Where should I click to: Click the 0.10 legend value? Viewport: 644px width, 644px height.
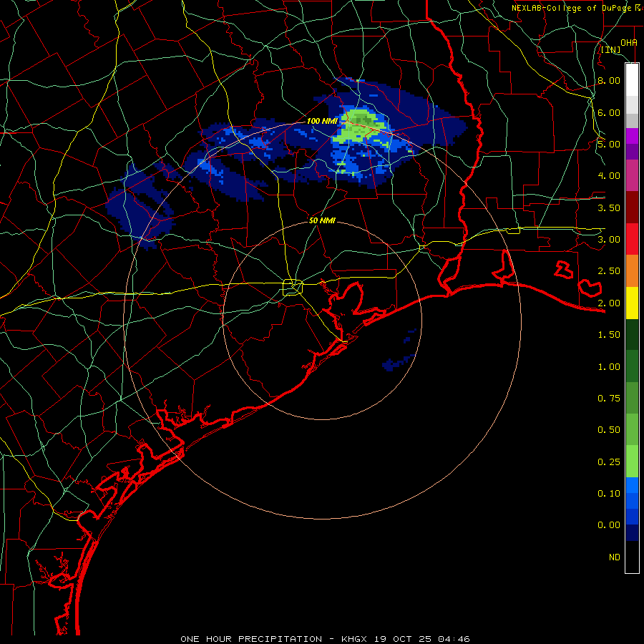click(609, 494)
